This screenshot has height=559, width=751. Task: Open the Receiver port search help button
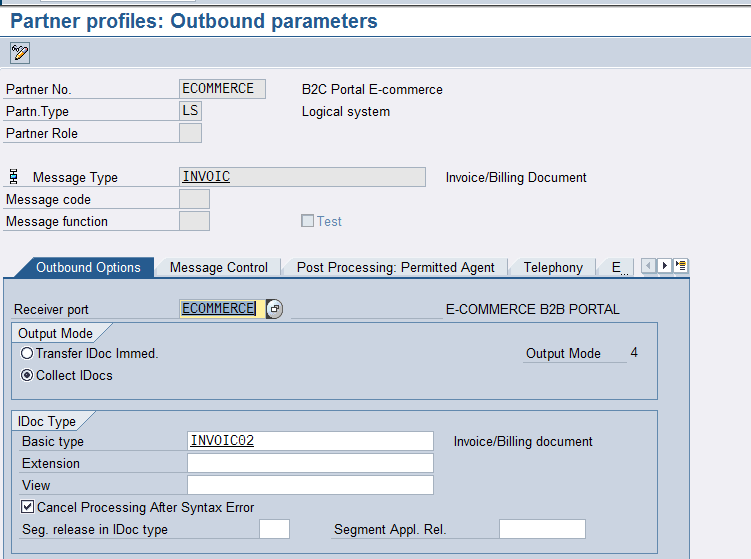coord(275,309)
